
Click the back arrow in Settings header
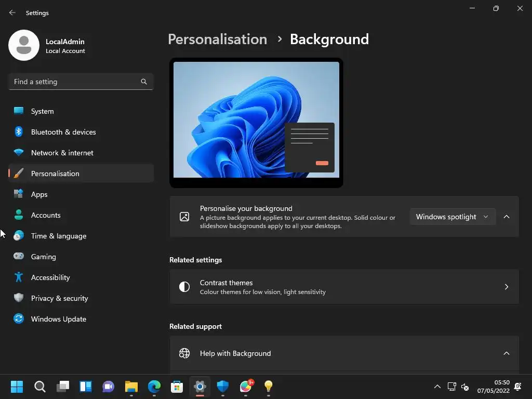point(12,12)
